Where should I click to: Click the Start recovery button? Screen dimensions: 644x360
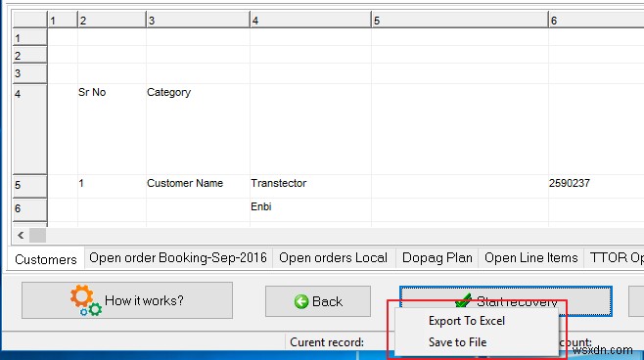(506, 301)
